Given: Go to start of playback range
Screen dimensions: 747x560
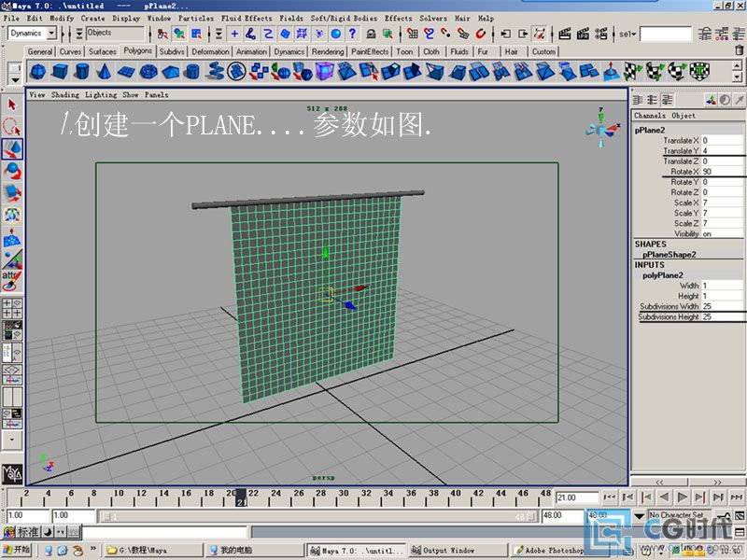Looking at the screenshot, I should (x=610, y=497).
